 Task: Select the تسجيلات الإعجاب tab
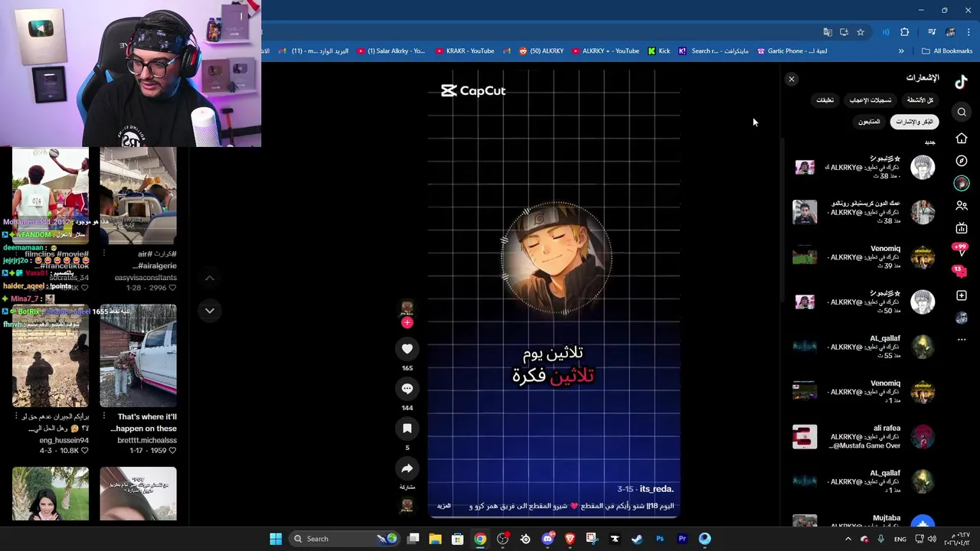click(871, 100)
